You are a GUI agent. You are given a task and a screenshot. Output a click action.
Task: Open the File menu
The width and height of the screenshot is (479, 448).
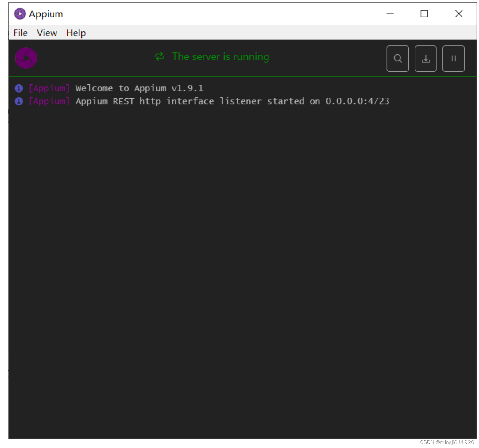click(x=21, y=33)
